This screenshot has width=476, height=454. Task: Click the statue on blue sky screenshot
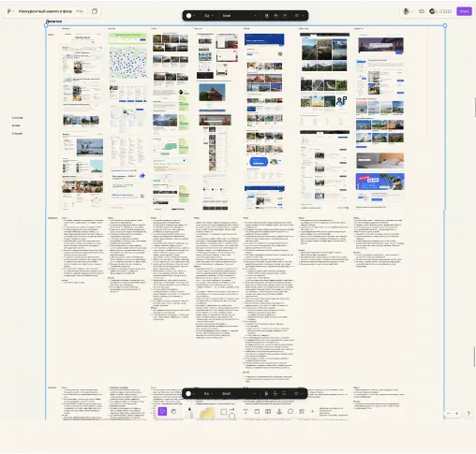(x=90, y=147)
